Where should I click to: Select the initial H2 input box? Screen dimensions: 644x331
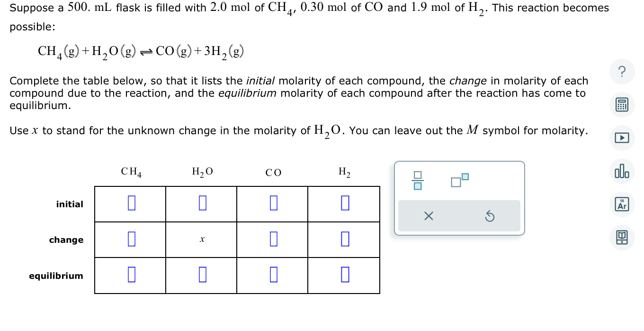pyautogui.click(x=344, y=203)
